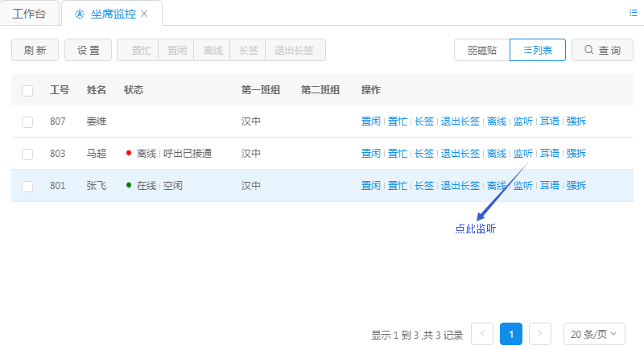This screenshot has width=644, height=350.
Task: Click 耳语 link for agent 807 姜维
Action: 550,121
